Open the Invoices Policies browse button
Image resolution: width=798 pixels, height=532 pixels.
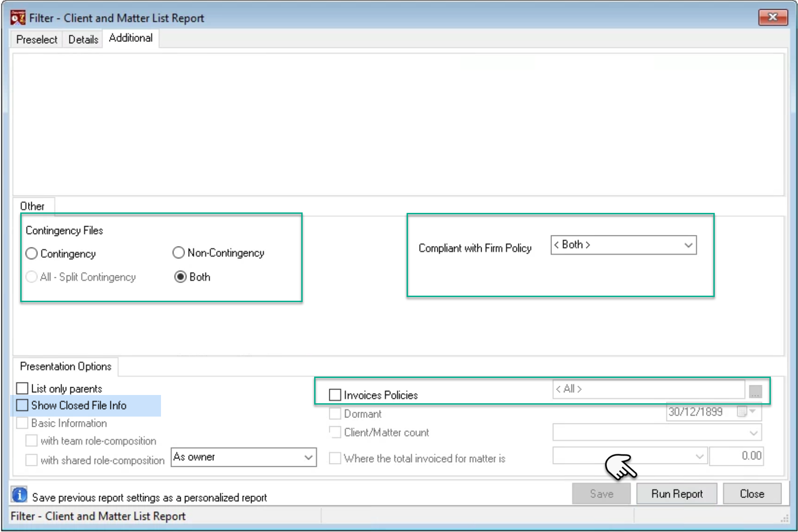(755, 391)
